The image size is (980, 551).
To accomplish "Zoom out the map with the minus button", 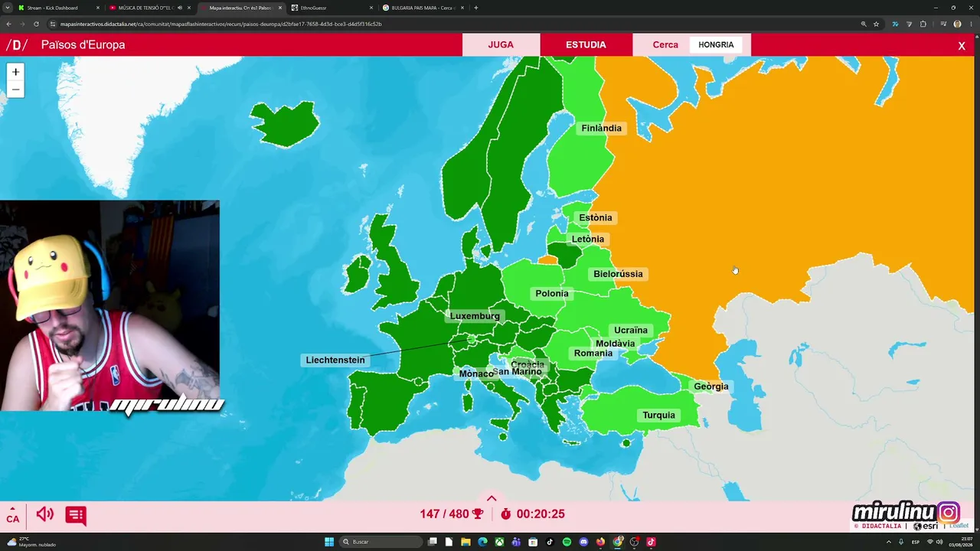I will coord(15,90).
